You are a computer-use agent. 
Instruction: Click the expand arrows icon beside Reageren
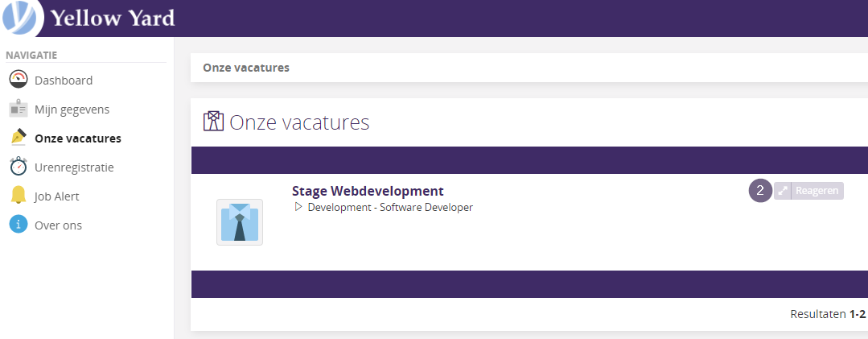point(782,191)
